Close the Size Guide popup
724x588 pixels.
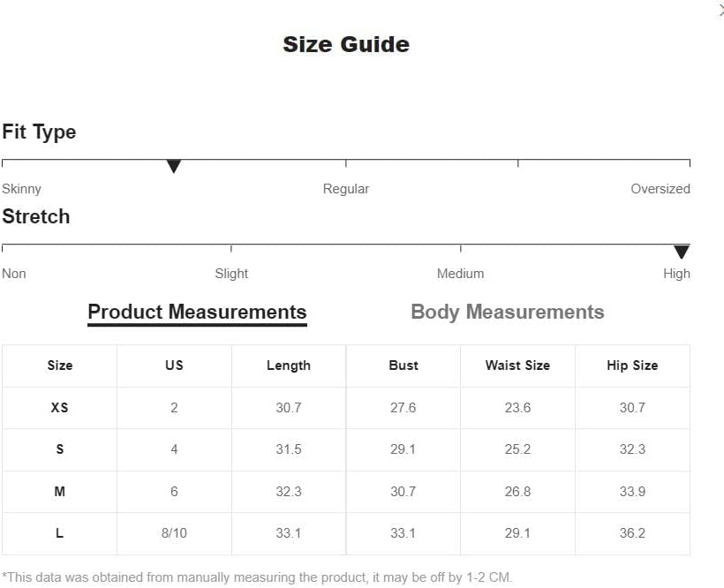point(720,10)
